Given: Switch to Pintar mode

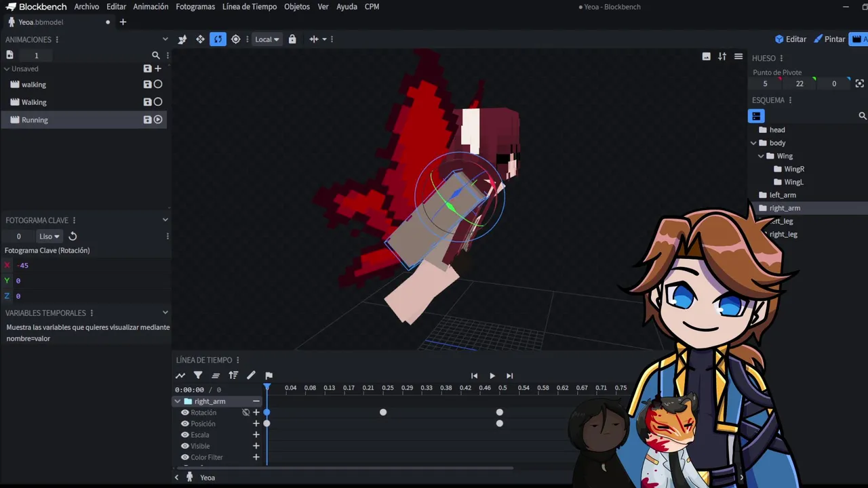Looking at the screenshot, I should [x=829, y=39].
